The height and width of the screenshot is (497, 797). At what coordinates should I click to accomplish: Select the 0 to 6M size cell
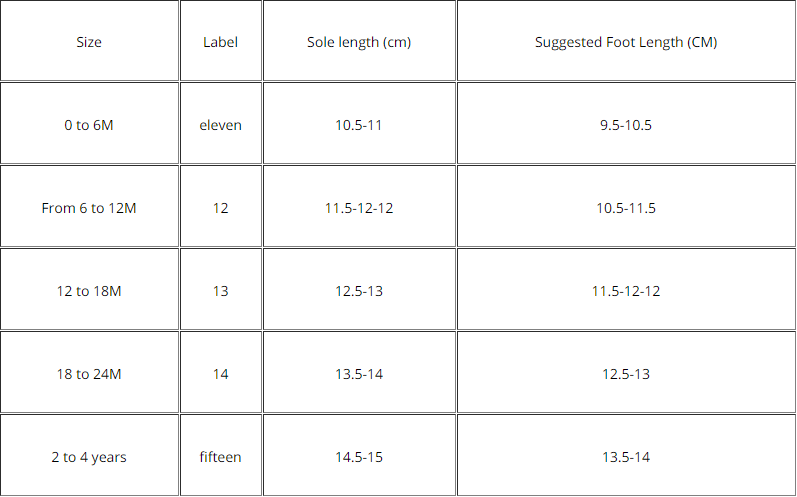[x=89, y=125]
